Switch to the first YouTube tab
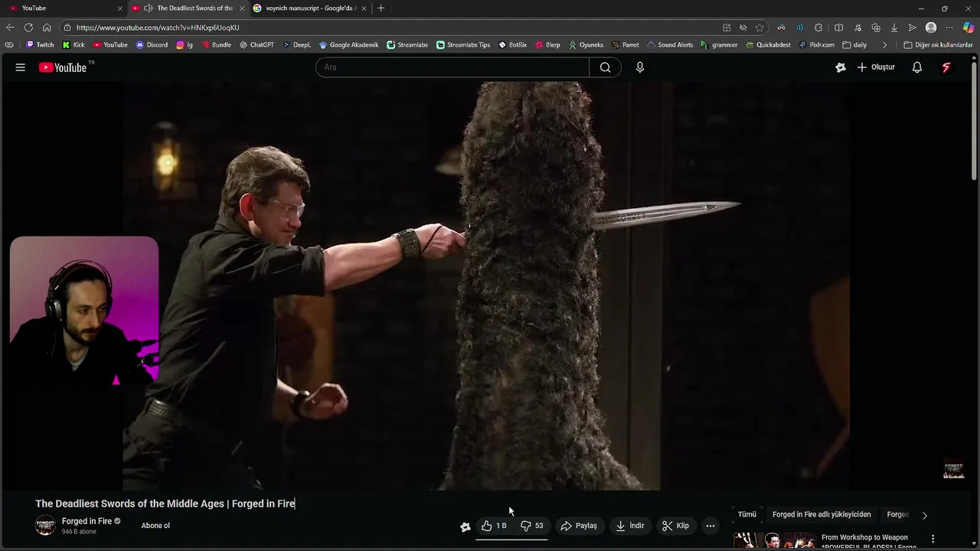980x551 pixels. 63,8
